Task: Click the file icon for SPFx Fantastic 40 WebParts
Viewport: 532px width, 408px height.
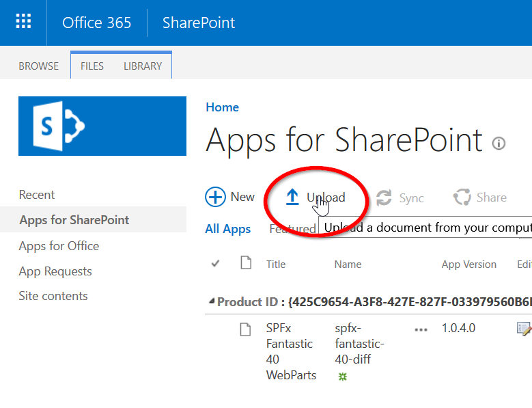Action: click(x=245, y=329)
